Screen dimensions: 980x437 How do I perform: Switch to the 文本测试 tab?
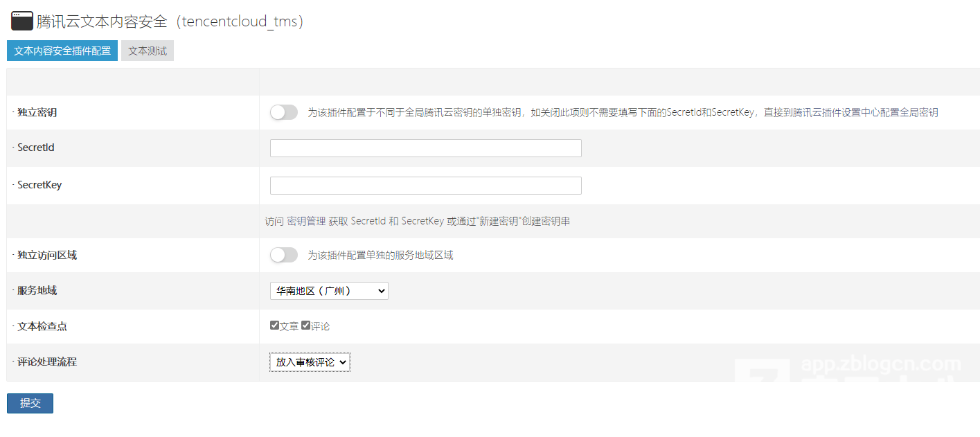click(x=148, y=51)
